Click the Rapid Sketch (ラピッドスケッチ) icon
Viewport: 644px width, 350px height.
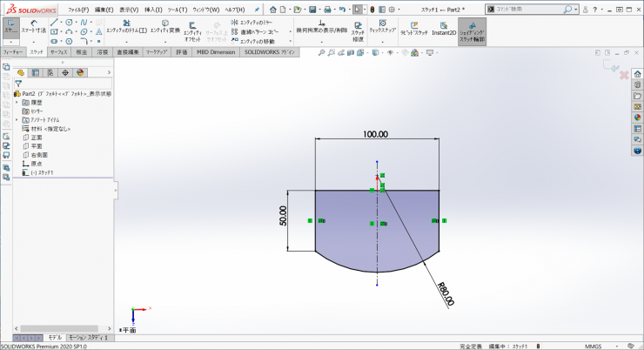tap(416, 28)
